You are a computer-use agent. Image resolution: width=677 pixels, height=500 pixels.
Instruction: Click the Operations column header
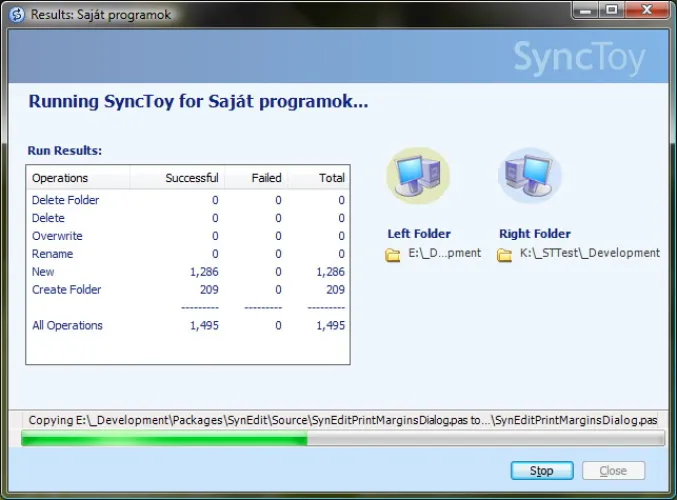[x=78, y=177]
